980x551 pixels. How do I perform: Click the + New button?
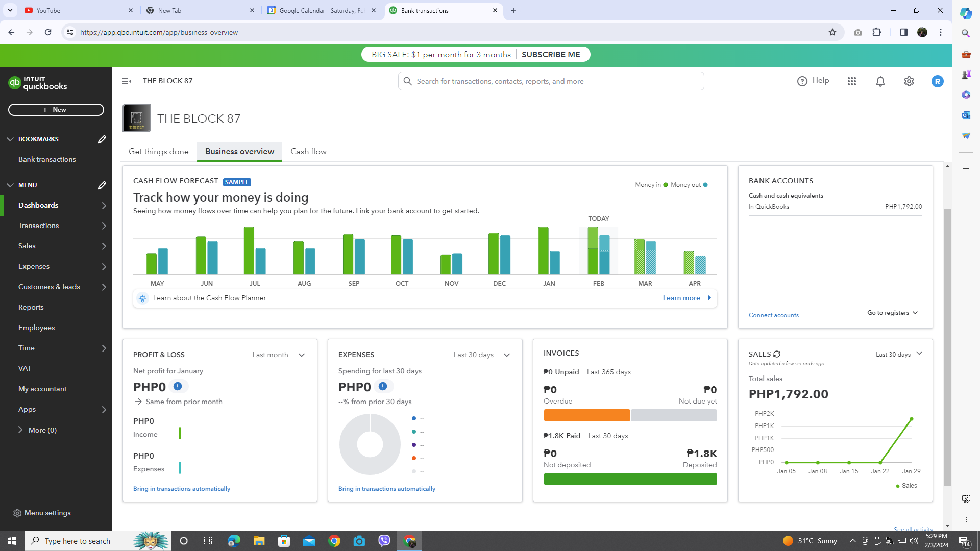click(x=56, y=110)
